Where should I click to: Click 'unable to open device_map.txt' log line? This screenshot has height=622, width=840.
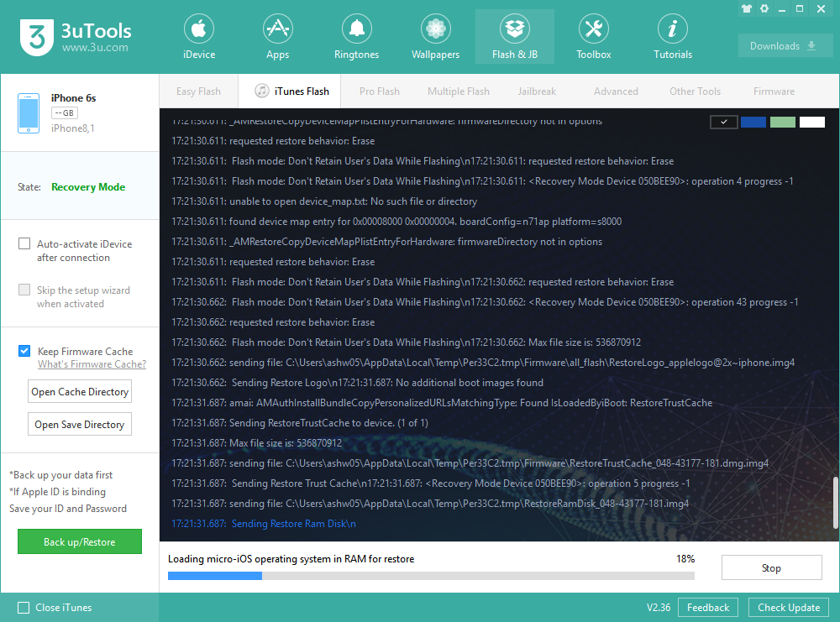pyautogui.click(x=324, y=201)
